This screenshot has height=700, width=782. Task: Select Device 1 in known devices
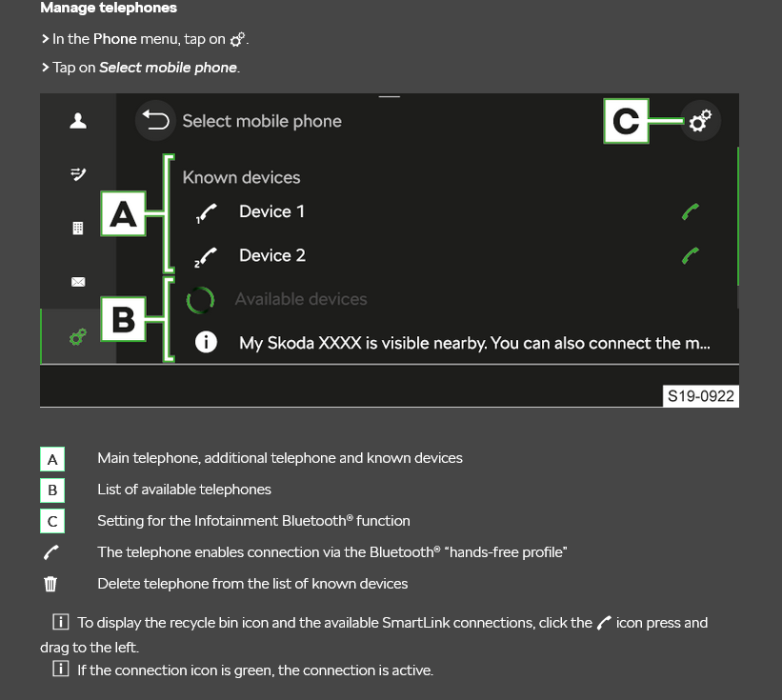pos(271,211)
